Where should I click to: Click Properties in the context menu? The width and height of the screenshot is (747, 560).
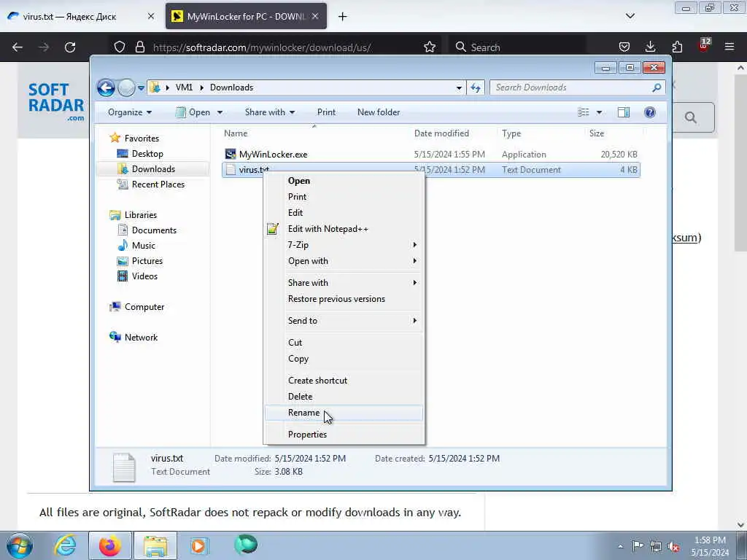307,435
